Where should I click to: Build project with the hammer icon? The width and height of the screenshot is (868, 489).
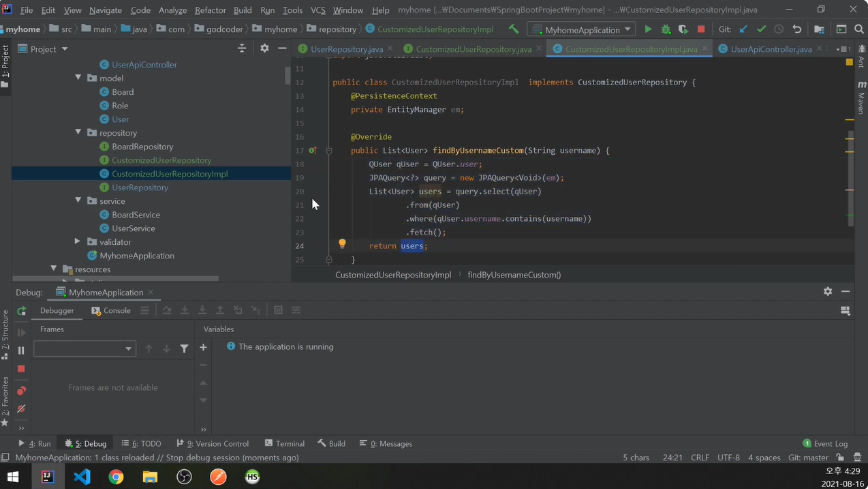(514, 29)
